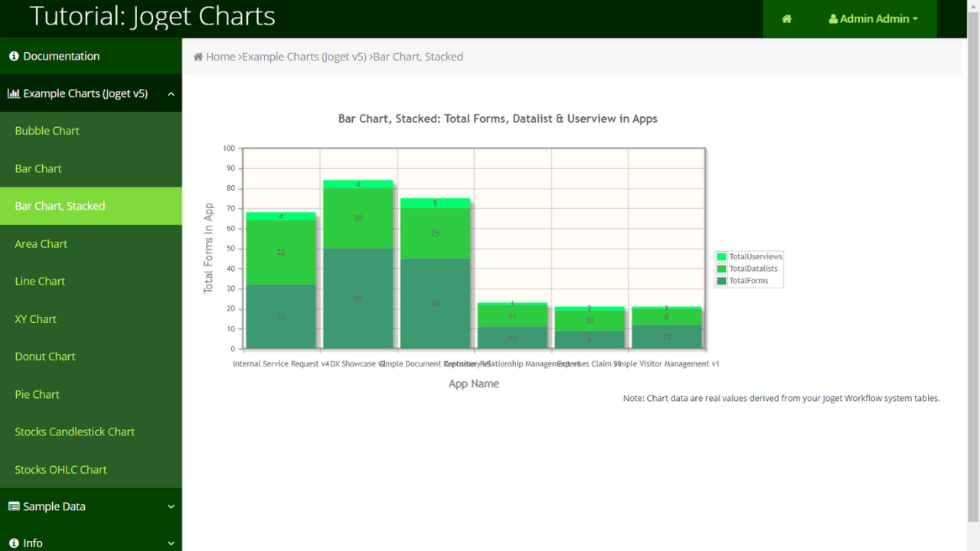Select Donut Chart from sidebar

click(45, 357)
